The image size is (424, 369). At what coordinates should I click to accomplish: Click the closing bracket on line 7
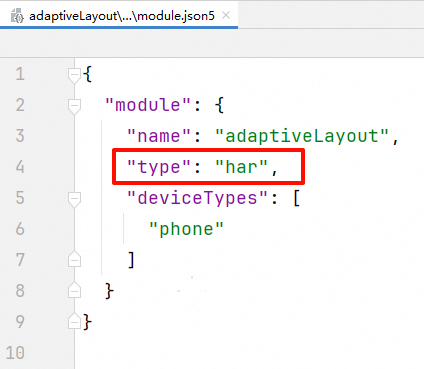[131, 260]
